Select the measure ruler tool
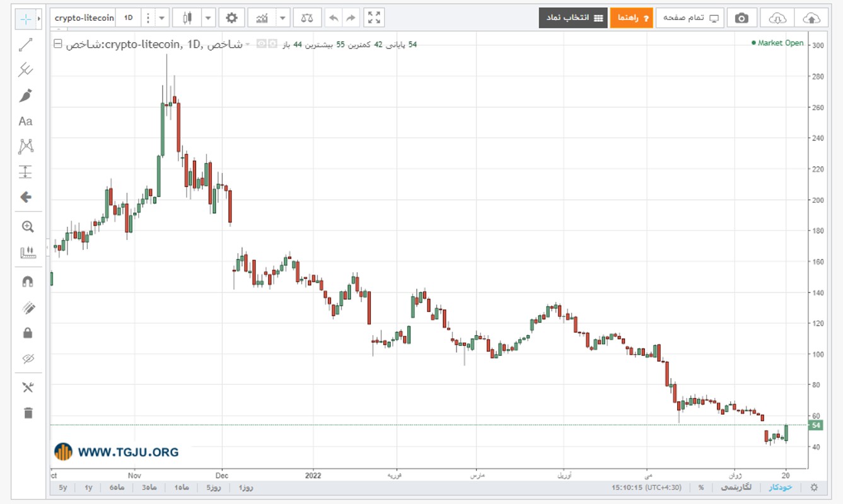The image size is (843, 504). [27, 253]
